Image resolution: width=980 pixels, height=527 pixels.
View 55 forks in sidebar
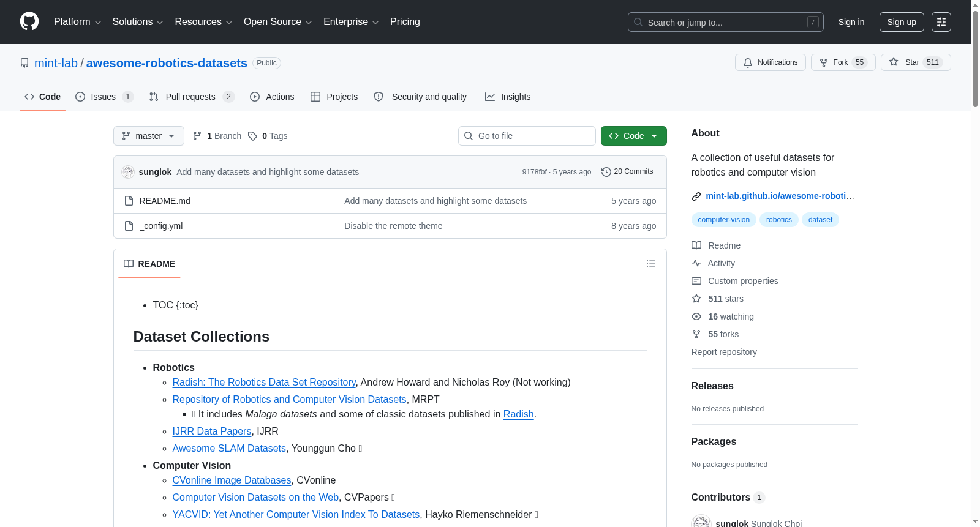[x=715, y=334]
